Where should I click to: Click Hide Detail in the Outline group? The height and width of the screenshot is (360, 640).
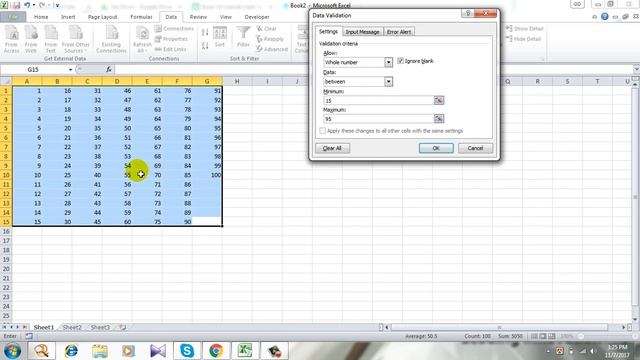(x=523, y=39)
